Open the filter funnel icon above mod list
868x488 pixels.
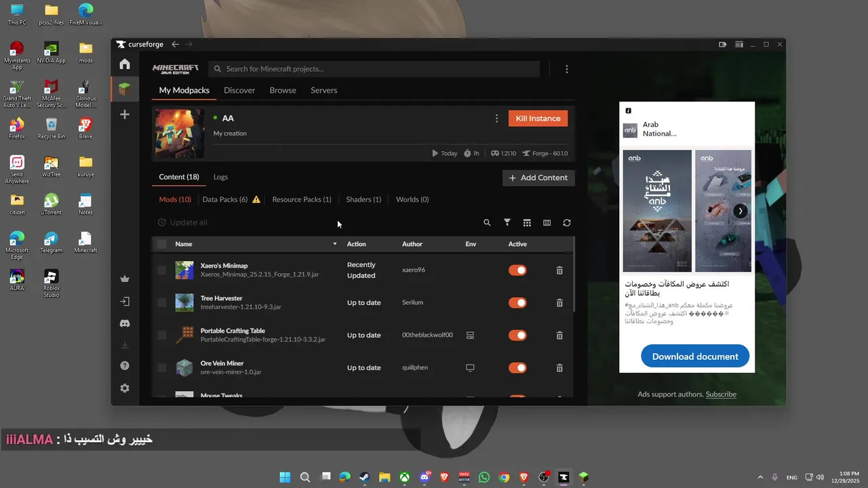(x=507, y=222)
